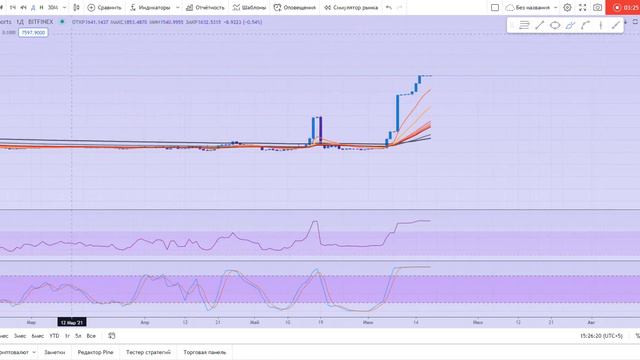Viewport: 640px width, 360px height.
Task: Select the 5л range
Action: click(78, 336)
